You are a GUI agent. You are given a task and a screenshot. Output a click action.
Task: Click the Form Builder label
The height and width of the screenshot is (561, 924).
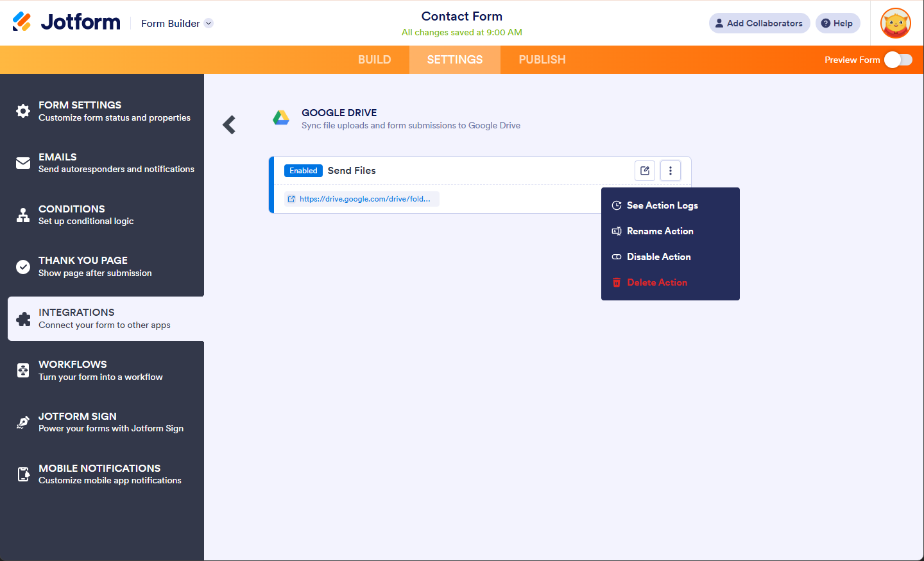point(171,24)
